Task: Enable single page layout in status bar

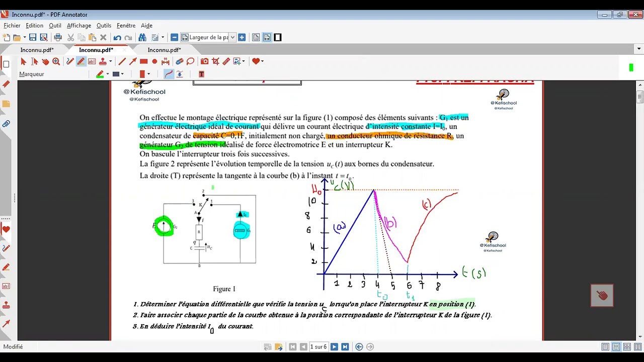Action: [x=605, y=347]
